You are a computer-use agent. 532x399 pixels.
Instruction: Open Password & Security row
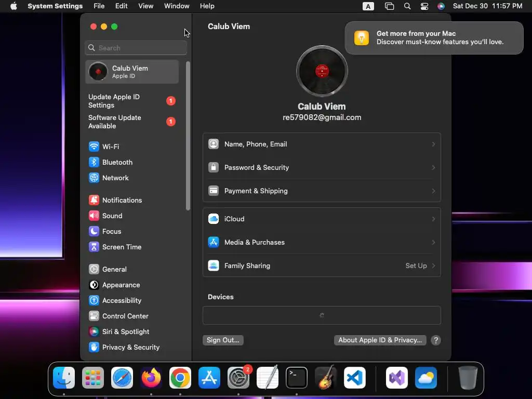click(322, 168)
